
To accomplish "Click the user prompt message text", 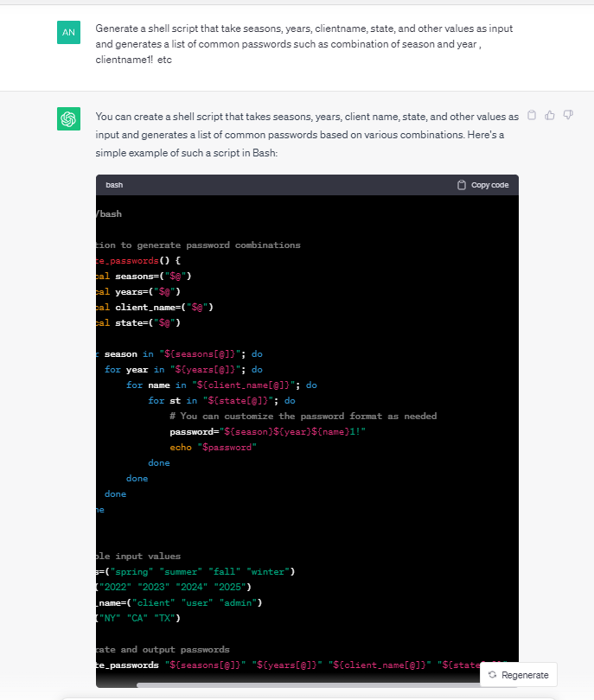I will click(x=303, y=44).
